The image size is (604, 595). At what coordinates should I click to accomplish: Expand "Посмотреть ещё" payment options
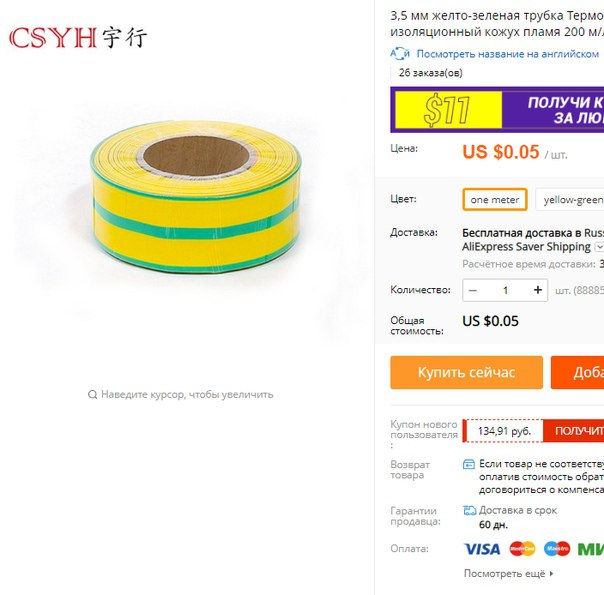508,573
